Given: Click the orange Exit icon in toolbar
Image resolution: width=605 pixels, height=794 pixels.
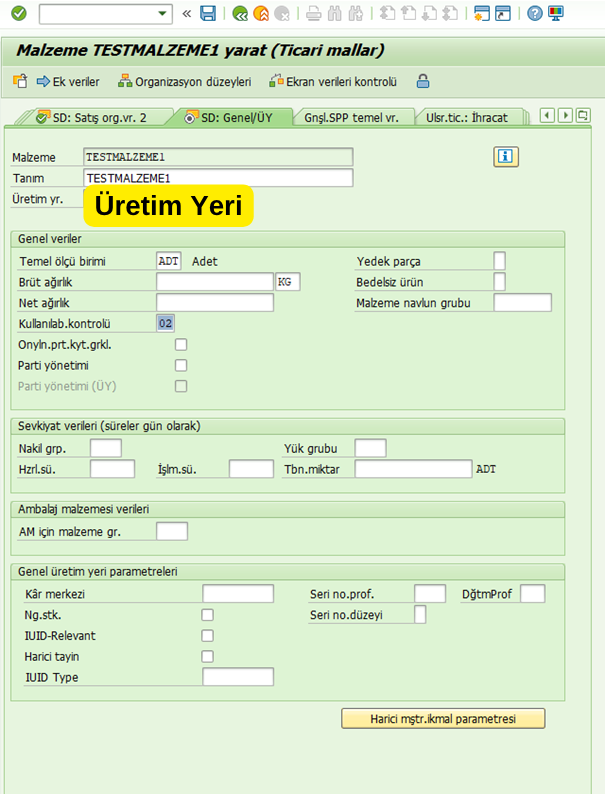Looking at the screenshot, I should tap(261, 14).
